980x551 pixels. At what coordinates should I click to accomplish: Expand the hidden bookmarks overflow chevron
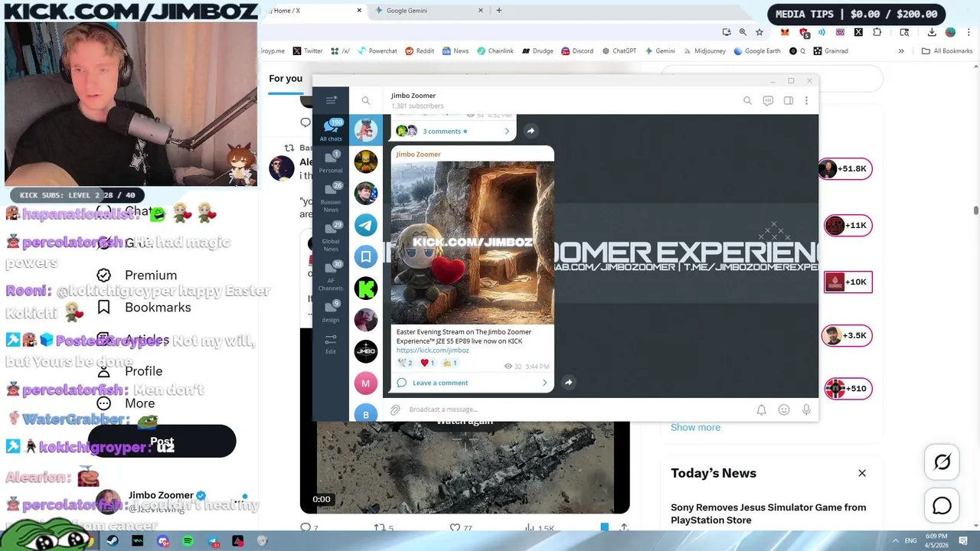901,51
